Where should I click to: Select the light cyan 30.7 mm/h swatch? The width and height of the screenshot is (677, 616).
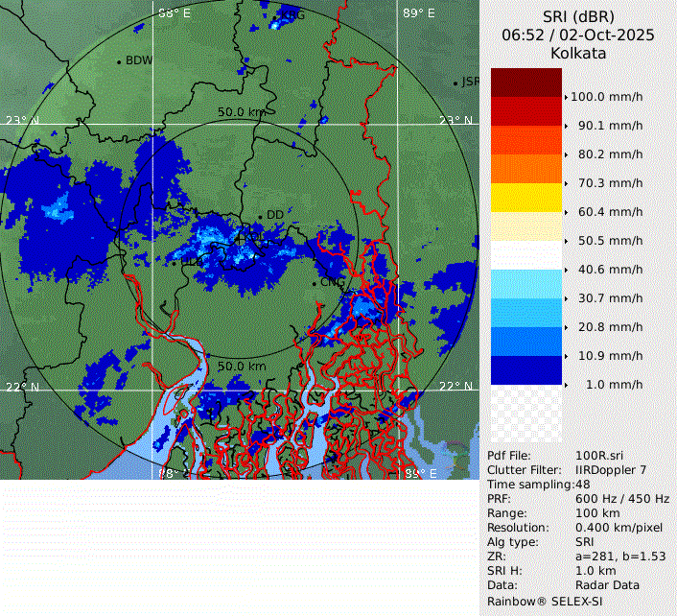525,284
